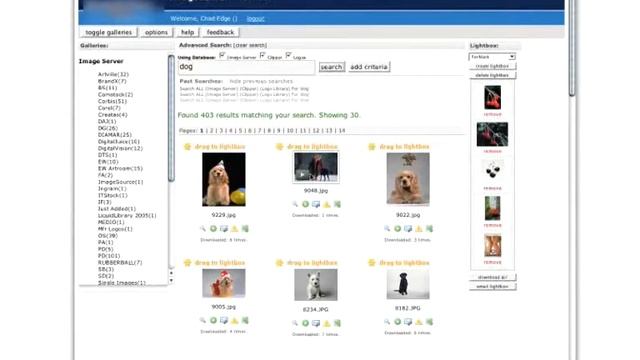Click the yellow triangle icon under 9048.jpg
This screenshot has width=640, height=360.
[327, 204]
